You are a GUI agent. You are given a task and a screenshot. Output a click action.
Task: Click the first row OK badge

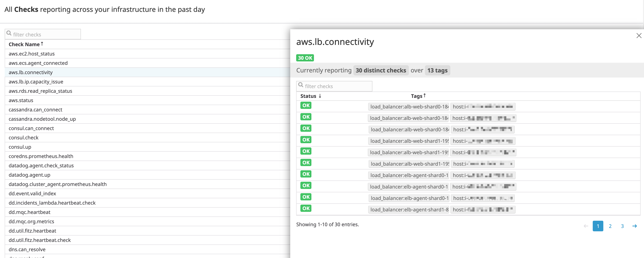coord(306,105)
